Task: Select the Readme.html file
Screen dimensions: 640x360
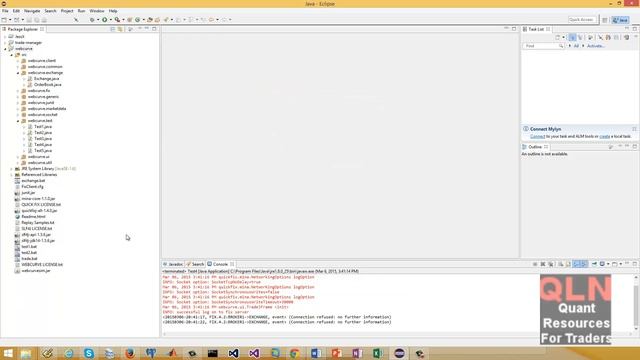Action: (33, 217)
